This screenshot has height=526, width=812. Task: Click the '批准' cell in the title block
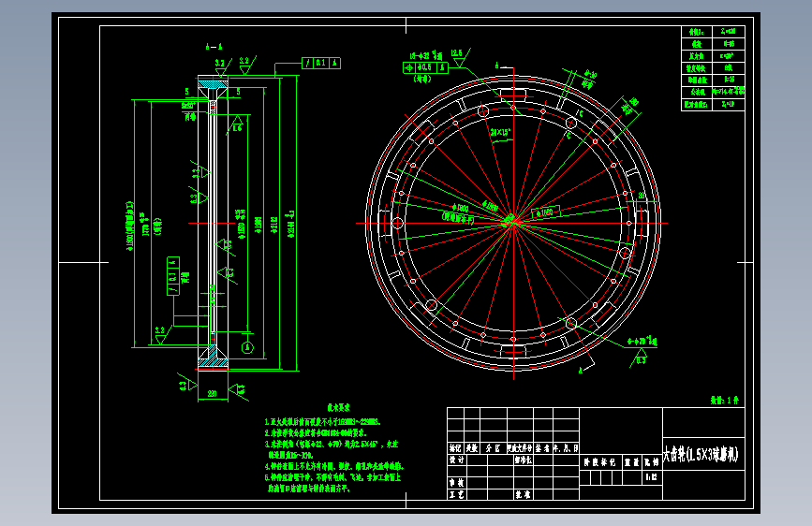[x=523, y=494]
